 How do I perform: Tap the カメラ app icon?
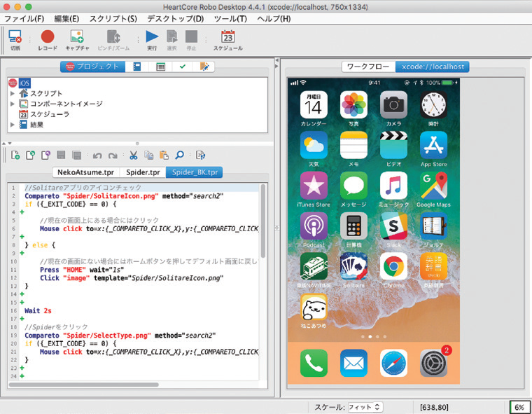coord(393,104)
